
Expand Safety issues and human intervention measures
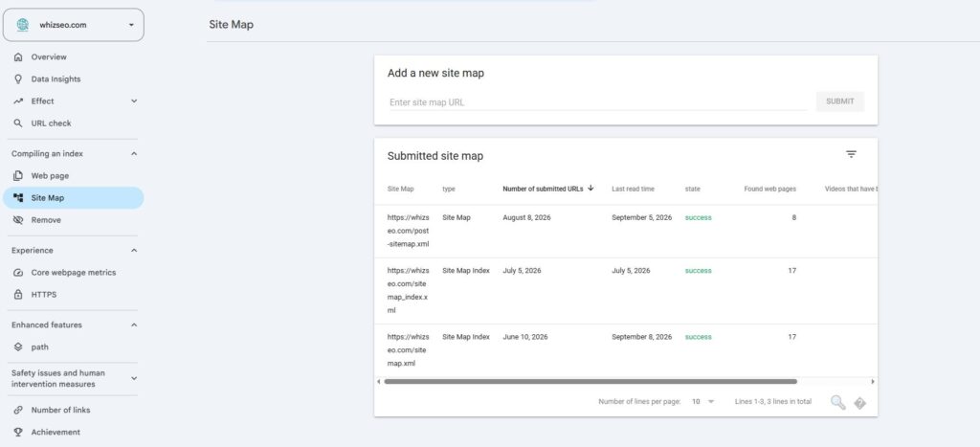134,378
